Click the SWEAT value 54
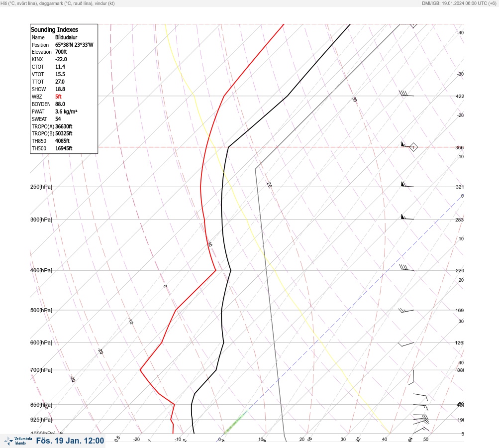Viewport: 499px width, 448px height. 58,119
